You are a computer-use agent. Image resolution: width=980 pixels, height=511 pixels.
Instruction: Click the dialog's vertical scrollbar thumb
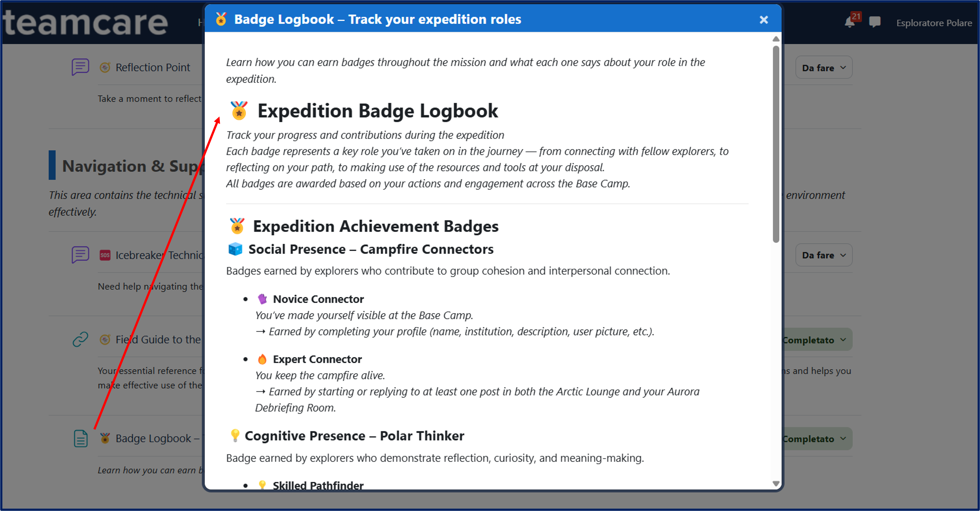[776, 144]
